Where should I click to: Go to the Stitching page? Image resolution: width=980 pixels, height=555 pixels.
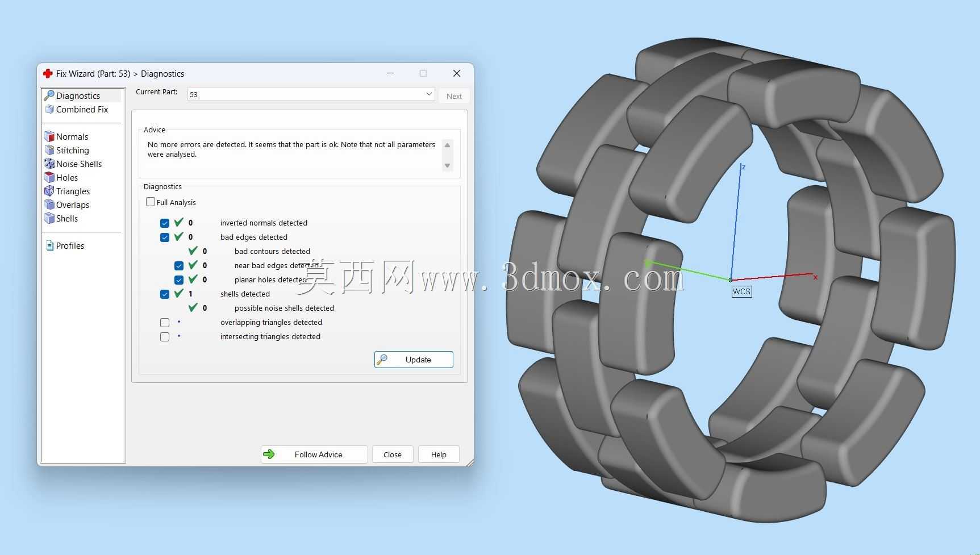pos(73,150)
